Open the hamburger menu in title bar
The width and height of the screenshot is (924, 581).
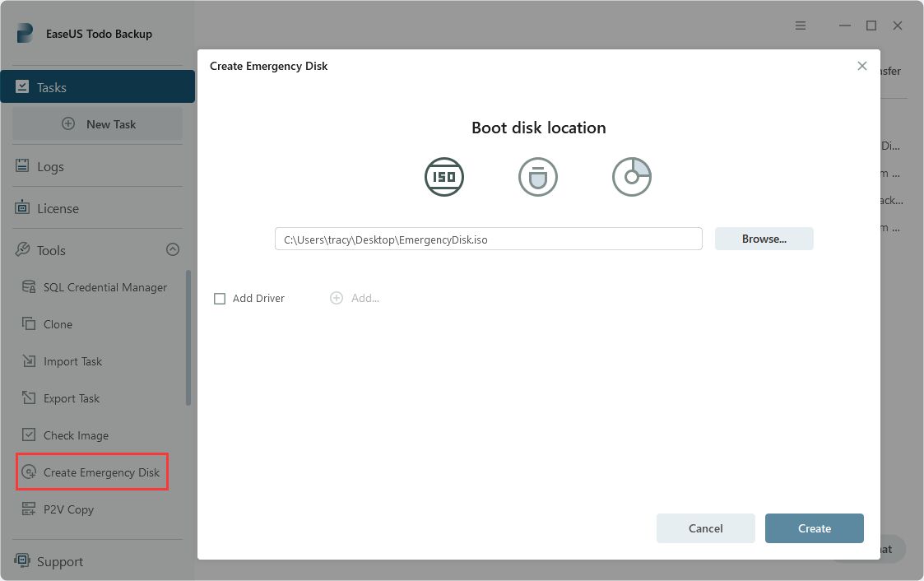coord(801,26)
